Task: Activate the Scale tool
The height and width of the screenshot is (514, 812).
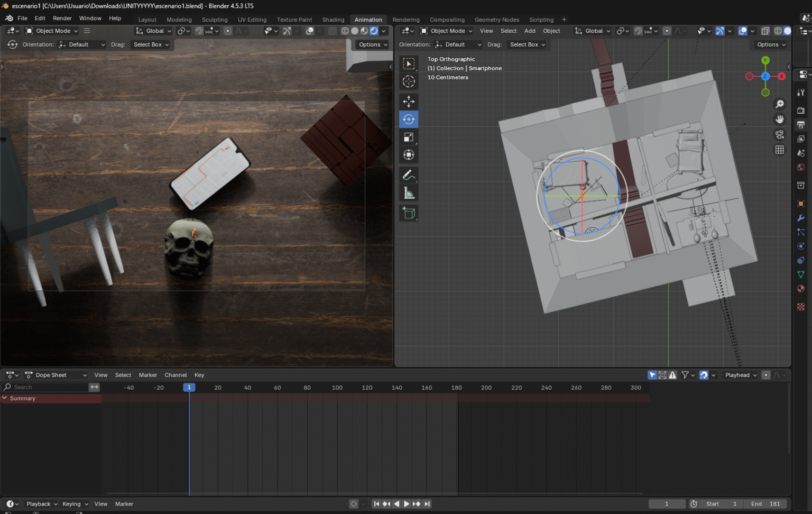Action: (x=409, y=136)
